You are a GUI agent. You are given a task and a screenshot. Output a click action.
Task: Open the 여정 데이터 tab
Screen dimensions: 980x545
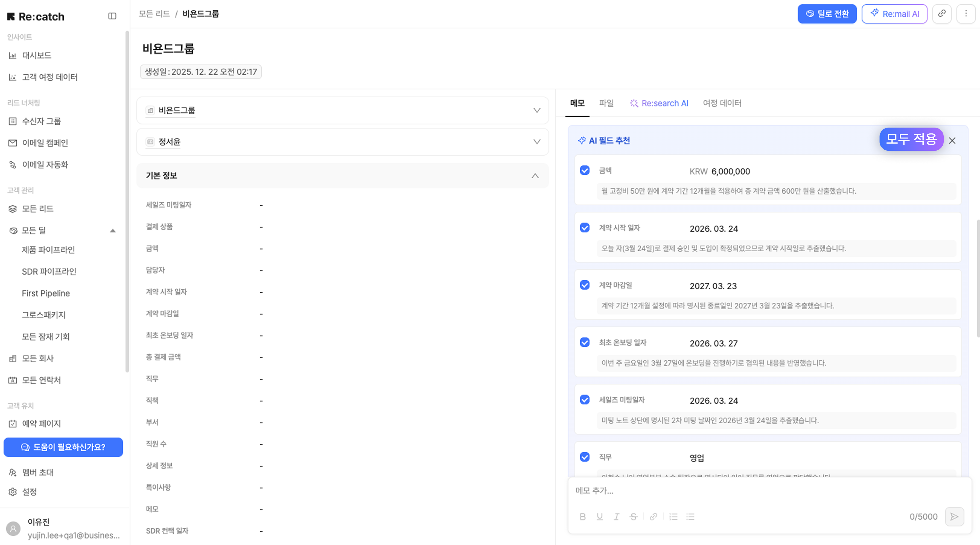[722, 103]
